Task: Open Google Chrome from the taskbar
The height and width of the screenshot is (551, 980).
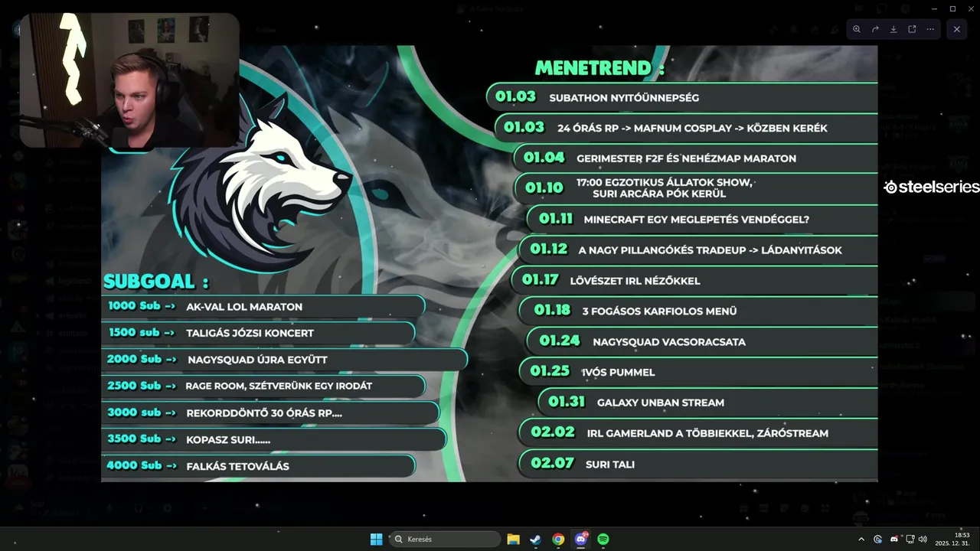Action: coord(558,540)
